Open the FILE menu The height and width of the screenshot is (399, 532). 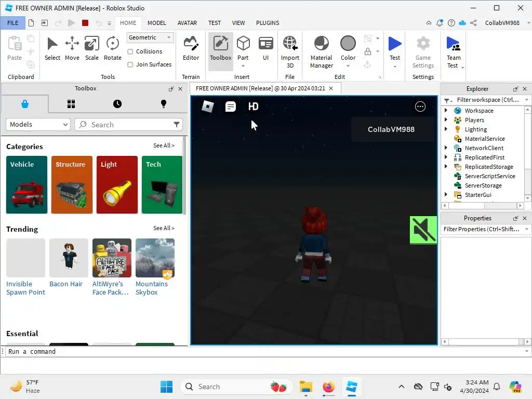click(13, 23)
